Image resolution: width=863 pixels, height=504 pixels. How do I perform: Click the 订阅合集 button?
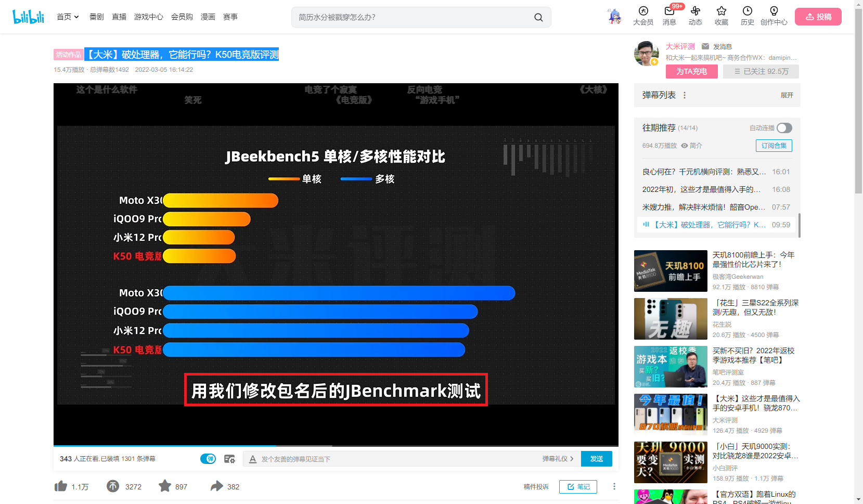tap(774, 146)
